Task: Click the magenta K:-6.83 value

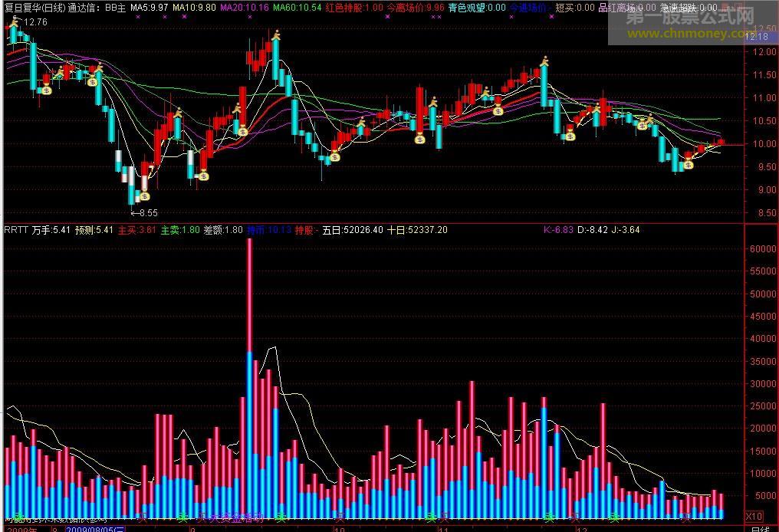Action: click(x=558, y=229)
